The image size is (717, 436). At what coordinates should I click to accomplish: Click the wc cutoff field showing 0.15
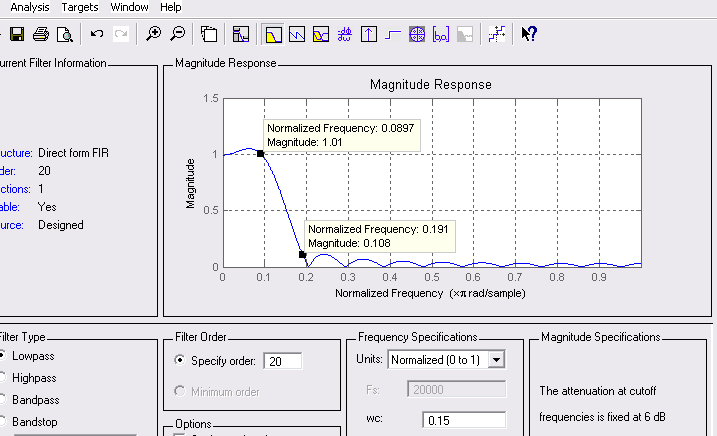coord(464,420)
